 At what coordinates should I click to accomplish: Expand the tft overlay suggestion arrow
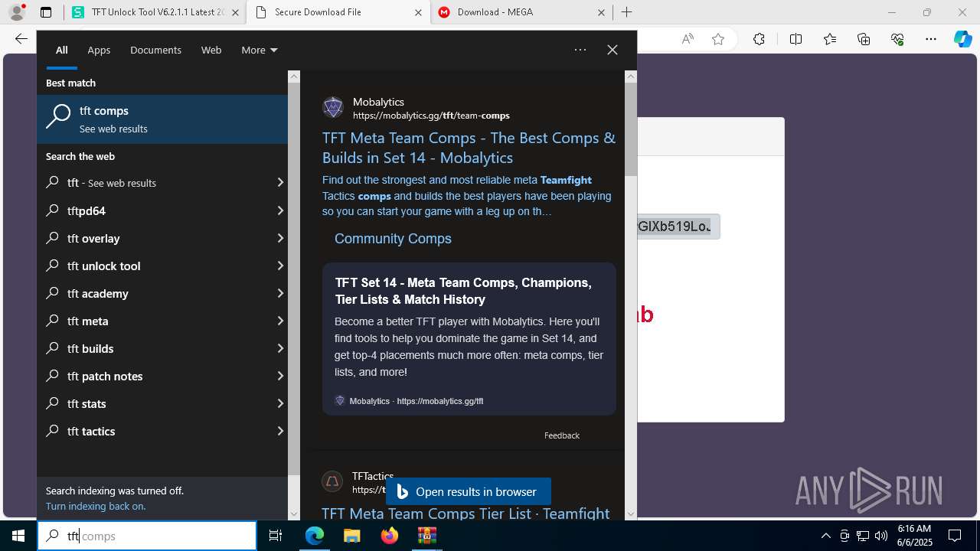point(280,238)
